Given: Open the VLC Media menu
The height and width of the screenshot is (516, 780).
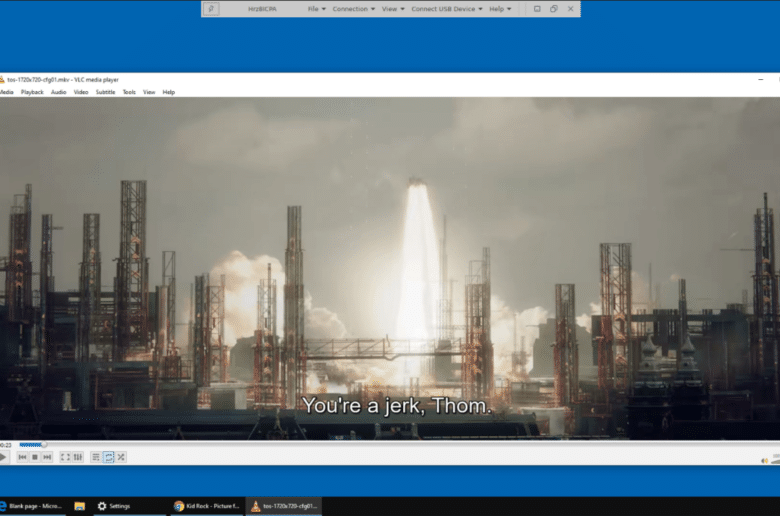Looking at the screenshot, I should [x=6, y=92].
